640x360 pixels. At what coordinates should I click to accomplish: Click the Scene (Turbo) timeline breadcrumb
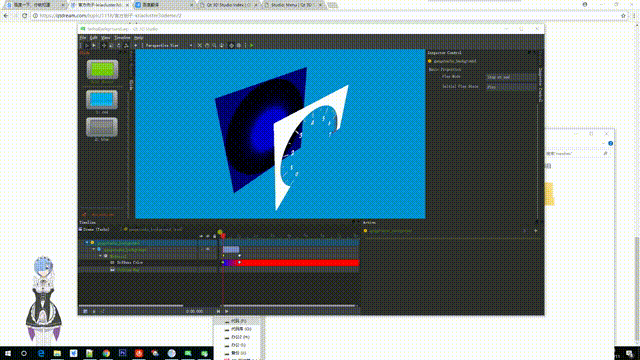94,229
